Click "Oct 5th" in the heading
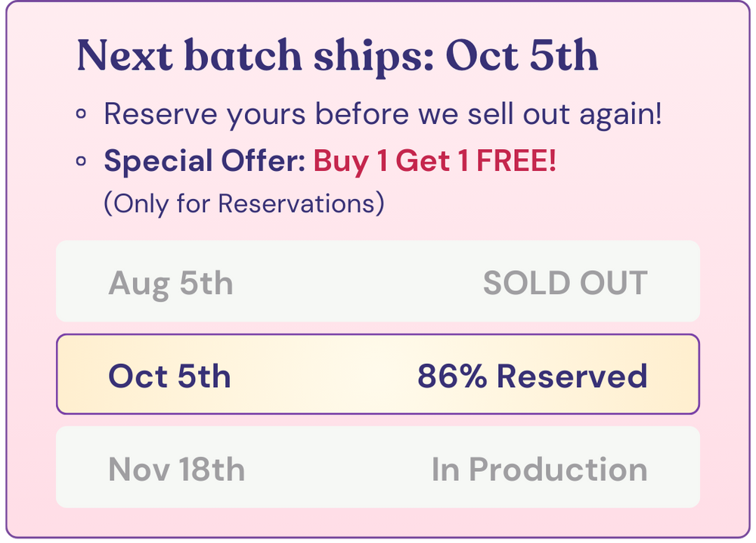Image resolution: width=756 pixels, height=543 pixels. tap(522, 56)
